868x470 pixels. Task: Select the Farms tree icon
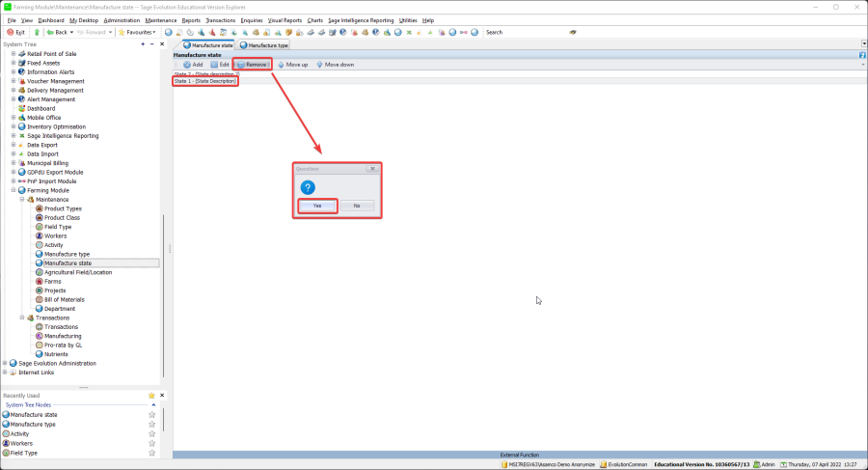point(40,282)
